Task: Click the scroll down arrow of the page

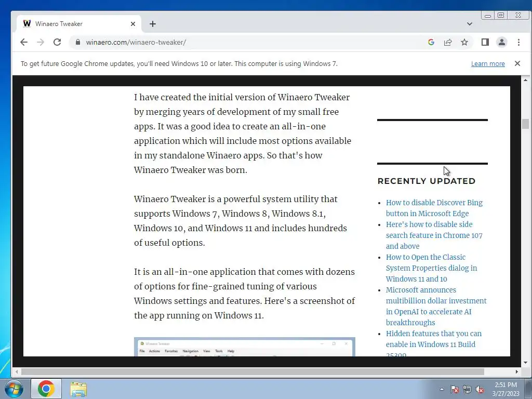Action: click(x=526, y=363)
